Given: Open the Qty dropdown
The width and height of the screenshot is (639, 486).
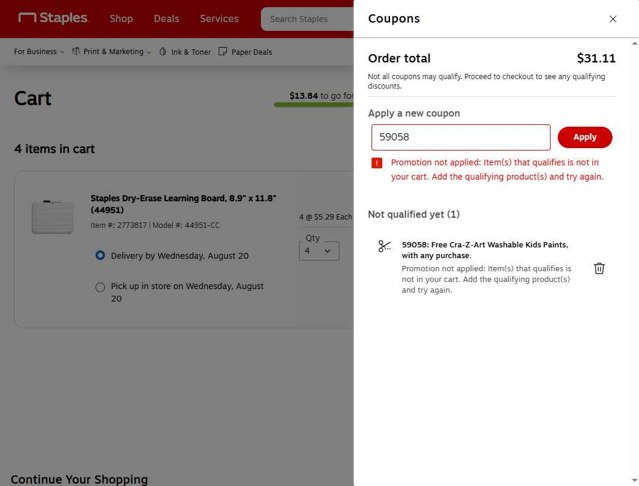Looking at the screenshot, I should coord(319,251).
